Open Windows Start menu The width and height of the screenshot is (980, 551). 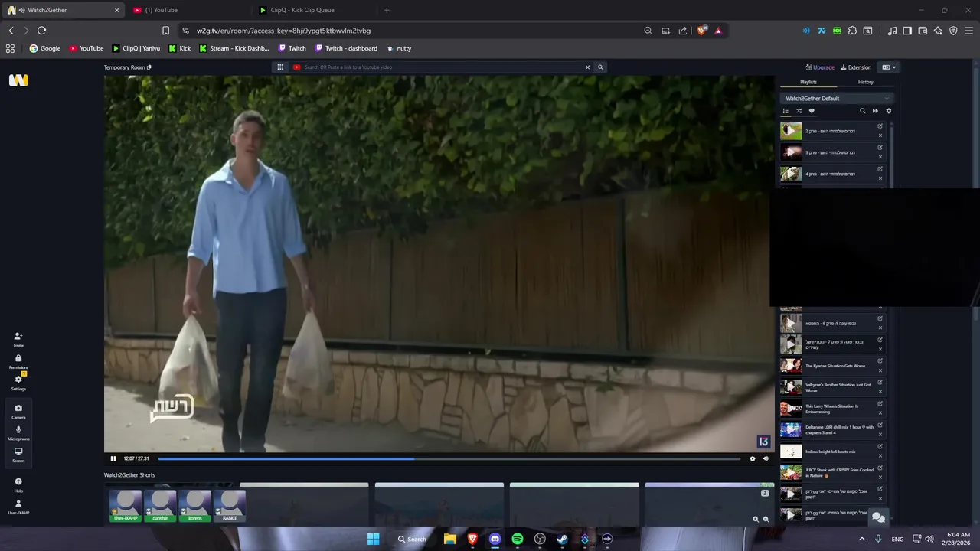pos(373,539)
